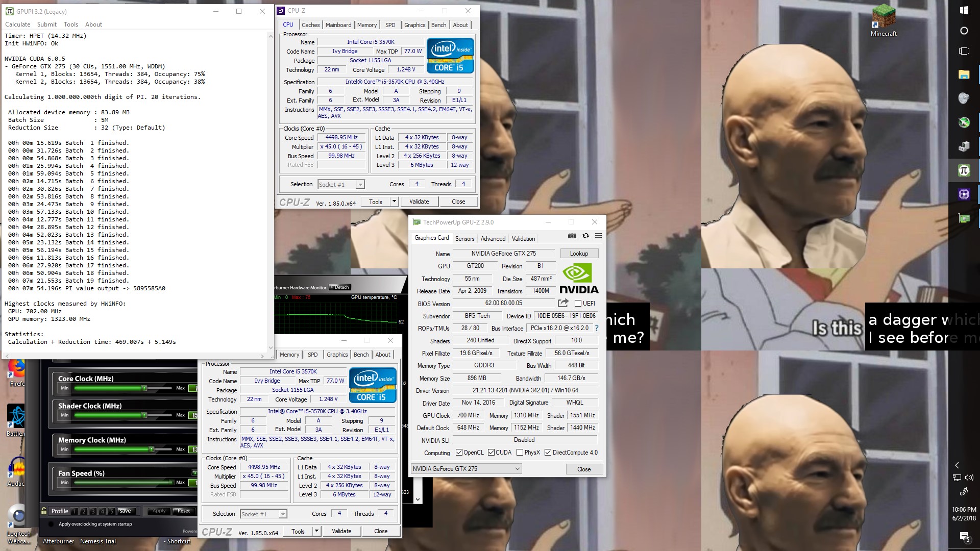Click the BIOS export share icon in GPU-Z

point(563,303)
